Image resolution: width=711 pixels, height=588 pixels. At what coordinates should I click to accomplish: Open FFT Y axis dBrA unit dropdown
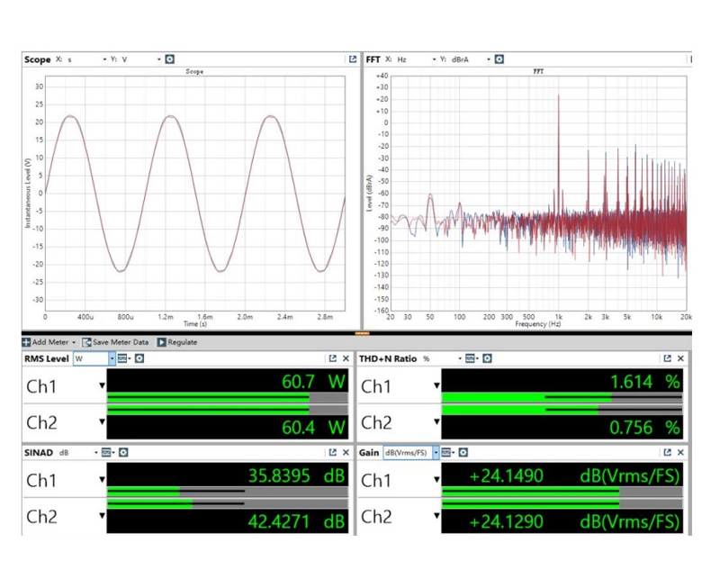click(x=489, y=59)
